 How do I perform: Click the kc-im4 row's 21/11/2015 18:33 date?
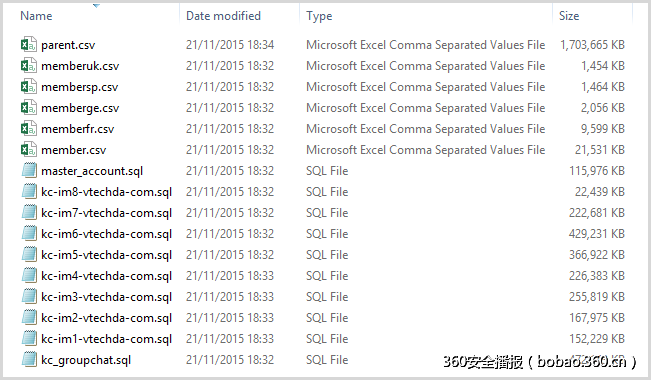click(x=230, y=276)
